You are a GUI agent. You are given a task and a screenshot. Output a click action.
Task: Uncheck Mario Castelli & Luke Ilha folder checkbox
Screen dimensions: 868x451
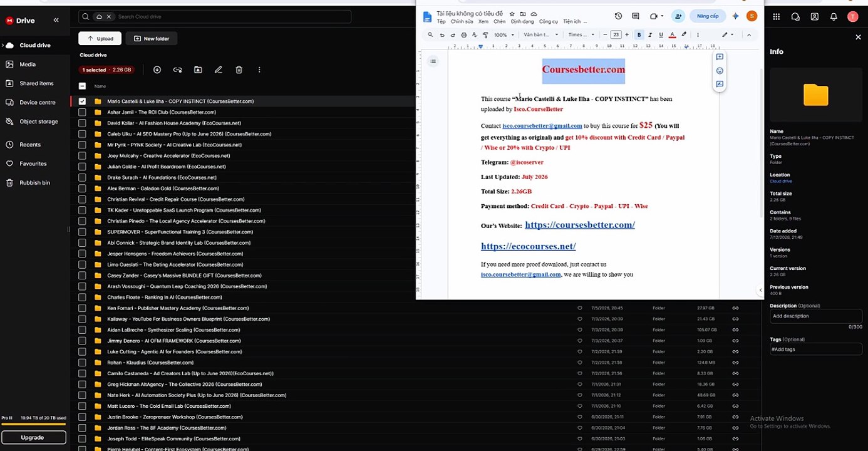point(82,101)
